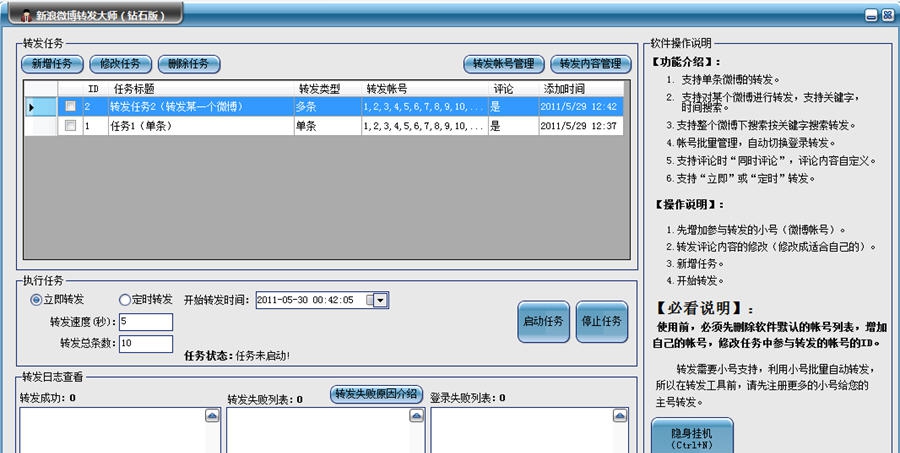Minimize the window via title bar button
Screen dimensions: 900x453
871,16
